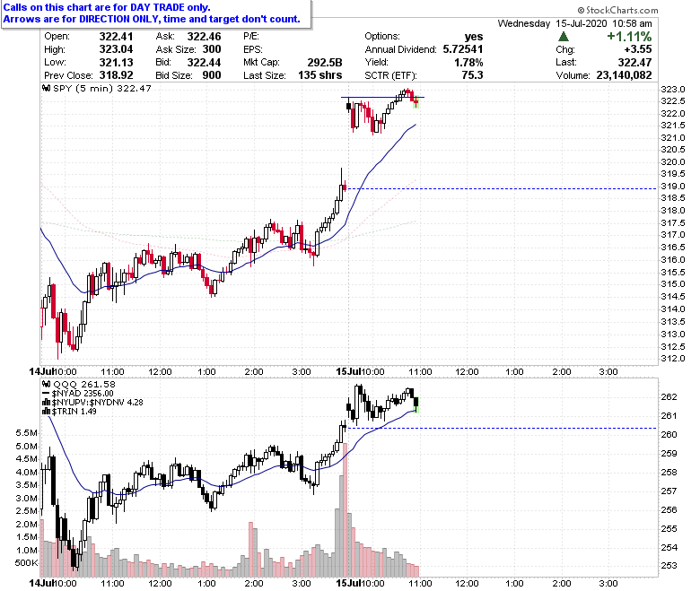Select the 'QQQ 261.58' indicator label
This screenshot has width=700, height=591.
click(84, 384)
